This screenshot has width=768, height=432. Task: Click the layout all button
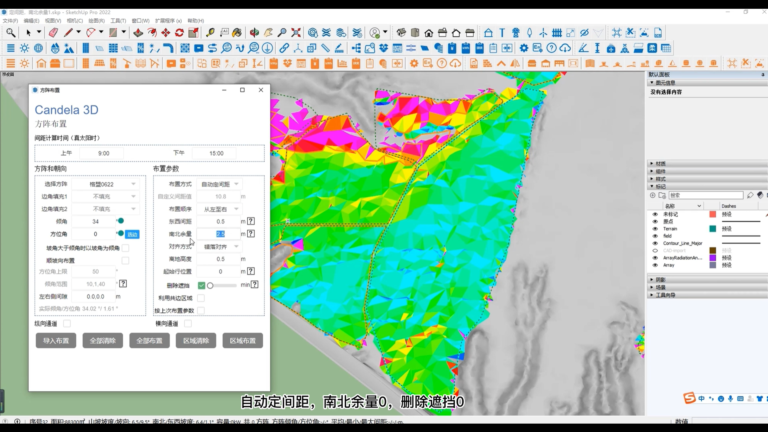[149, 341]
